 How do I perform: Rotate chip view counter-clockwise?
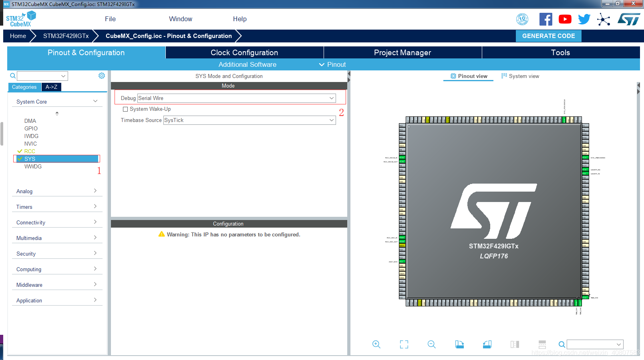[x=487, y=344]
